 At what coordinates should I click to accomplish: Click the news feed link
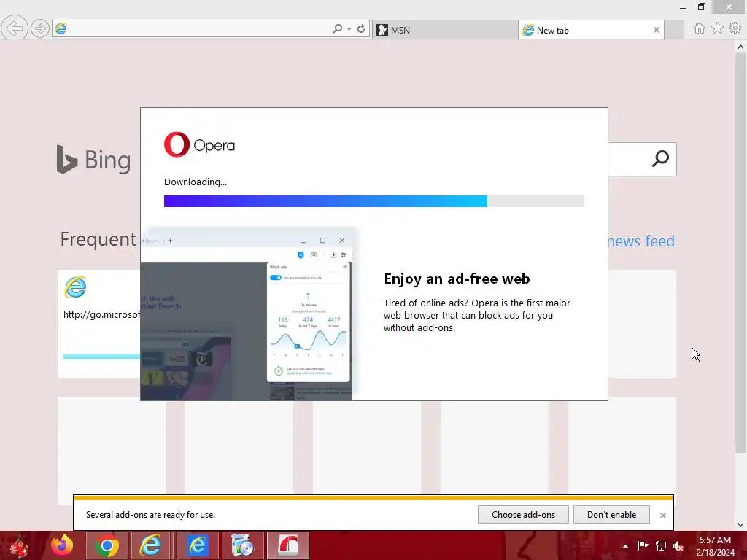click(641, 241)
